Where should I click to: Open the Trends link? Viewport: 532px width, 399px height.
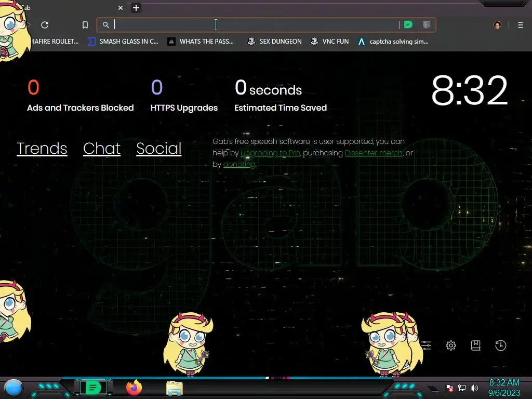[42, 149]
